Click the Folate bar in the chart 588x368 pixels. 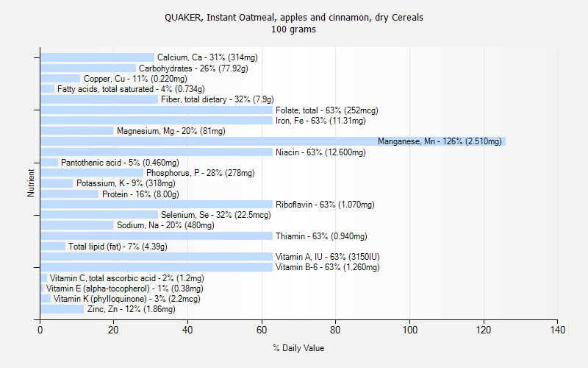pos(157,110)
